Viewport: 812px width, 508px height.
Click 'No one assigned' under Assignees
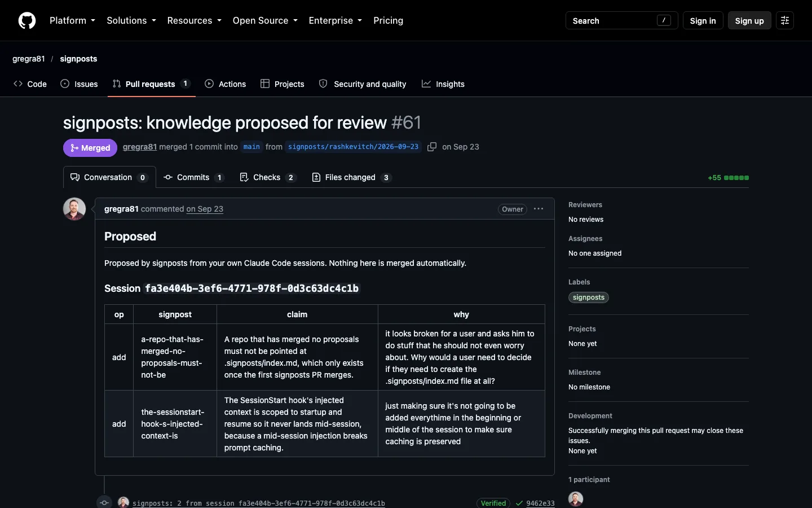(x=595, y=253)
